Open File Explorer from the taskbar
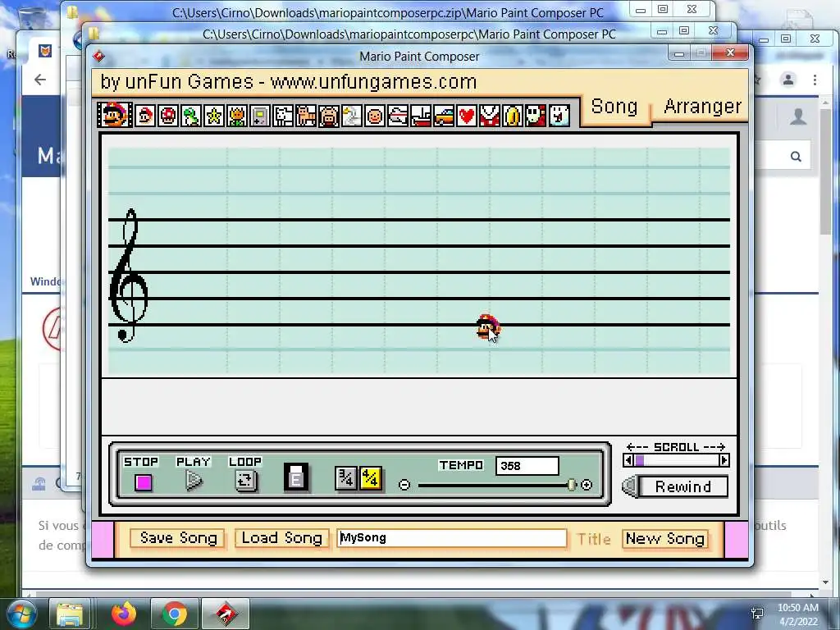 tap(70, 614)
